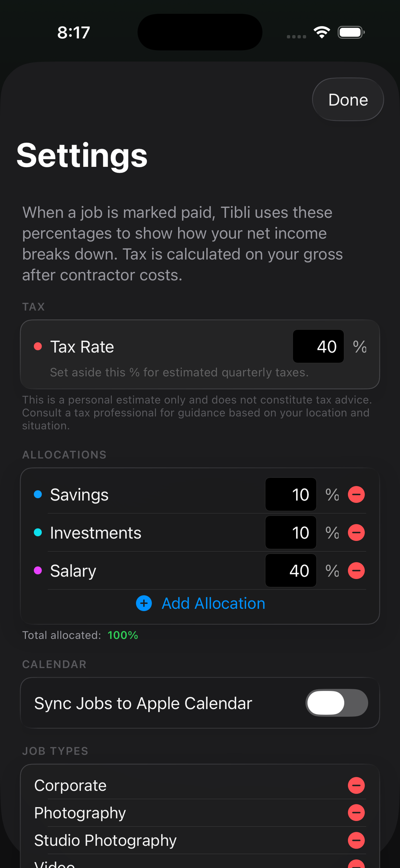The width and height of the screenshot is (400, 868).
Task: Delete the Studio Photography job type
Action: click(x=356, y=840)
